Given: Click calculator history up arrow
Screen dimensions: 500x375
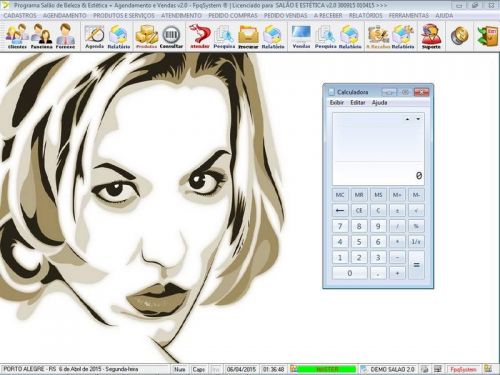Looking at the screenshot, I should [407, 119].
